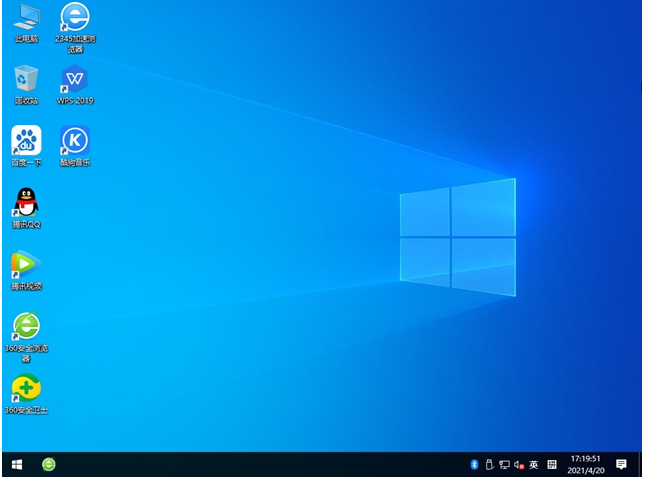Click the muted volume speaker icon
The image size is (646, 477).
coord(519,465)
